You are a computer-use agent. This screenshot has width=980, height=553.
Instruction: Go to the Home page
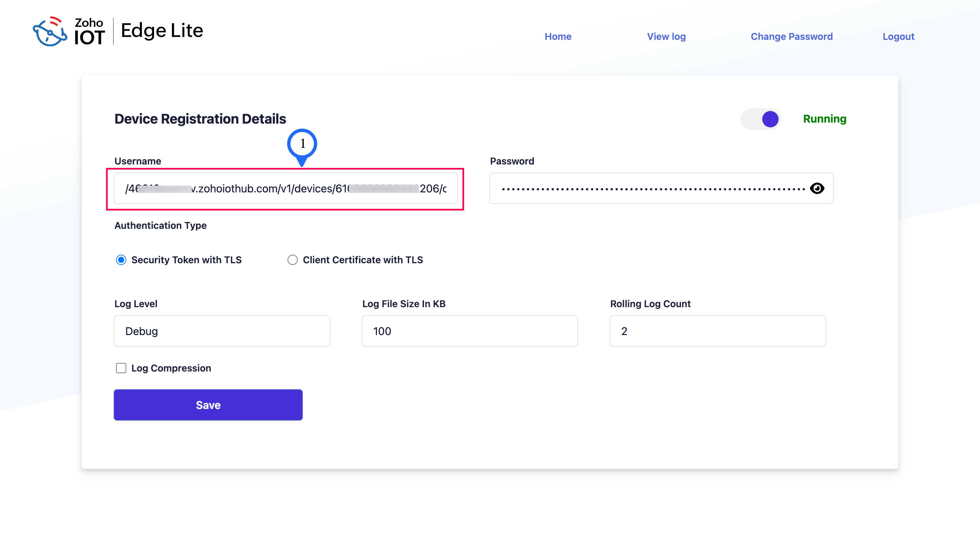click(558, 36)
